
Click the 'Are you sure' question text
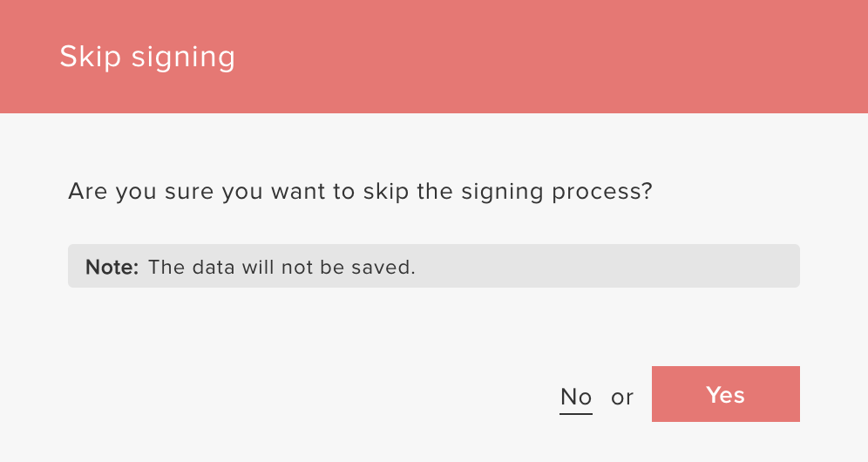click(359, 191)
